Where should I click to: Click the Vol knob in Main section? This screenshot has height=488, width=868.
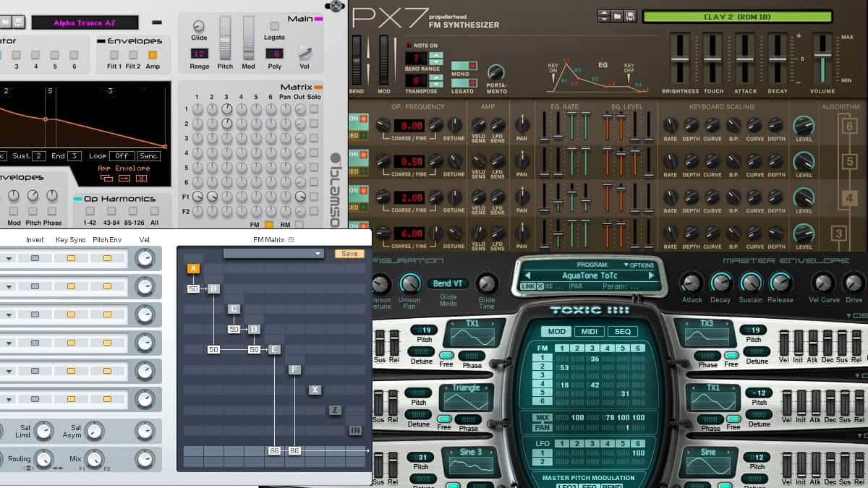click(305, 53)
